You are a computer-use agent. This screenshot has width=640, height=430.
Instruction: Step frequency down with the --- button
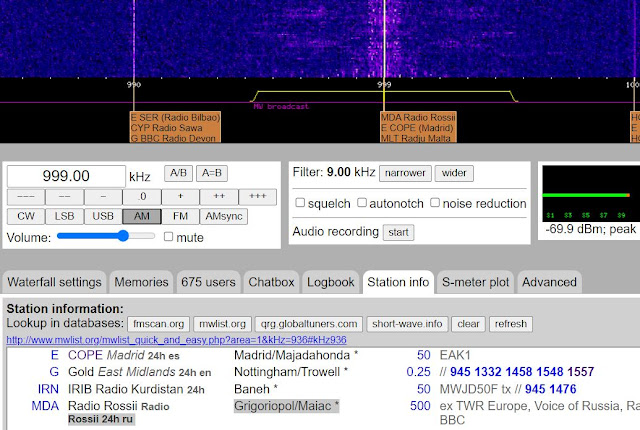(x=26, y=197)
